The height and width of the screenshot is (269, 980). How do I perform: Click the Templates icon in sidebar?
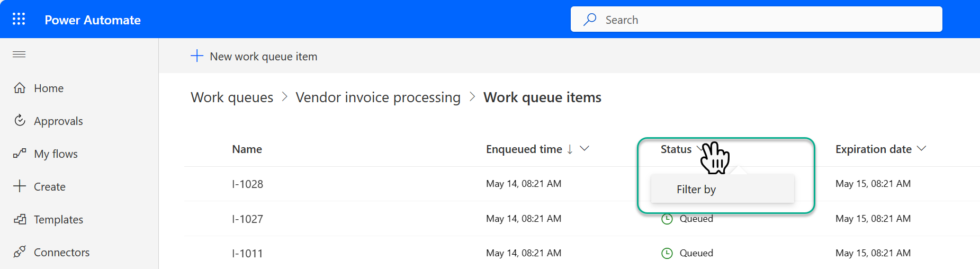click(x=20, y=219)
